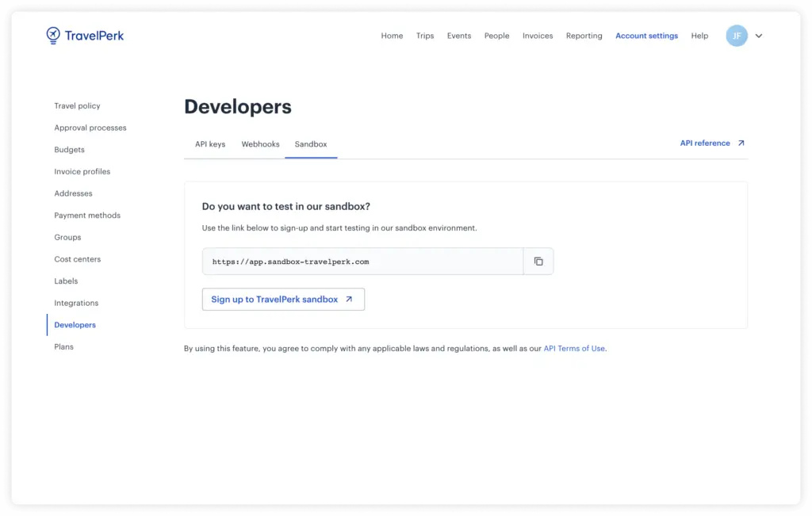Open Trips in top navigation
The width and height of the screenshot is (812, 516).
click(x=425, y=36)
